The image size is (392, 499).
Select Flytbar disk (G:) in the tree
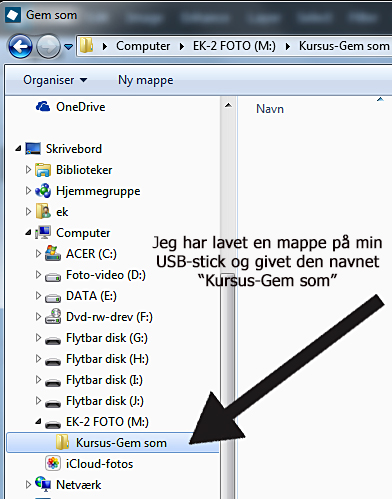coord(107,338)
